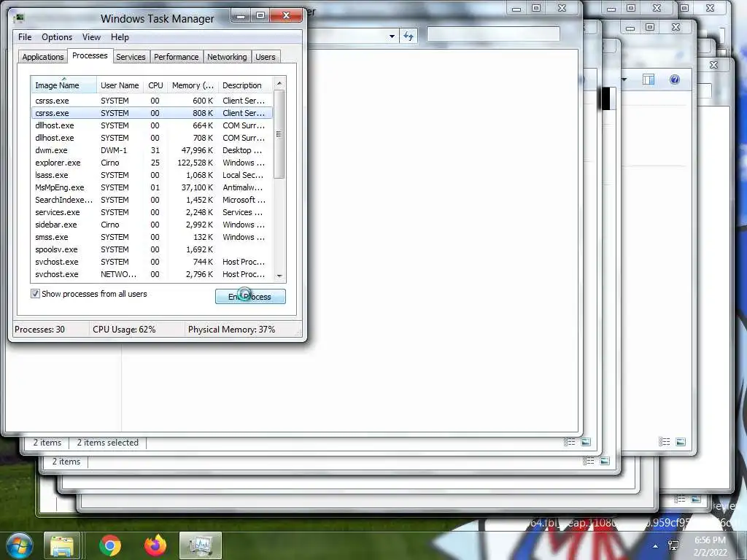Select csrss.exe row using 600 K
Image resolution: width=747 pixels, height=560 pixels.
(152, 101)
